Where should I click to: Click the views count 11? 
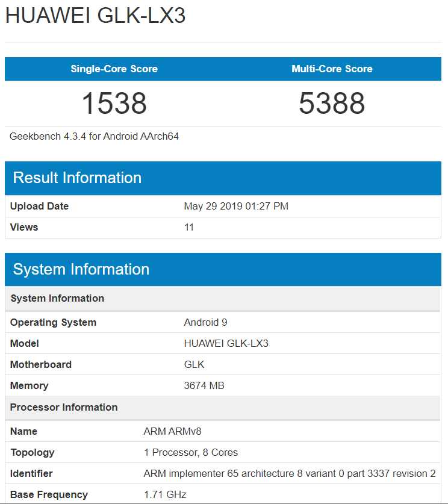[189, 227]
